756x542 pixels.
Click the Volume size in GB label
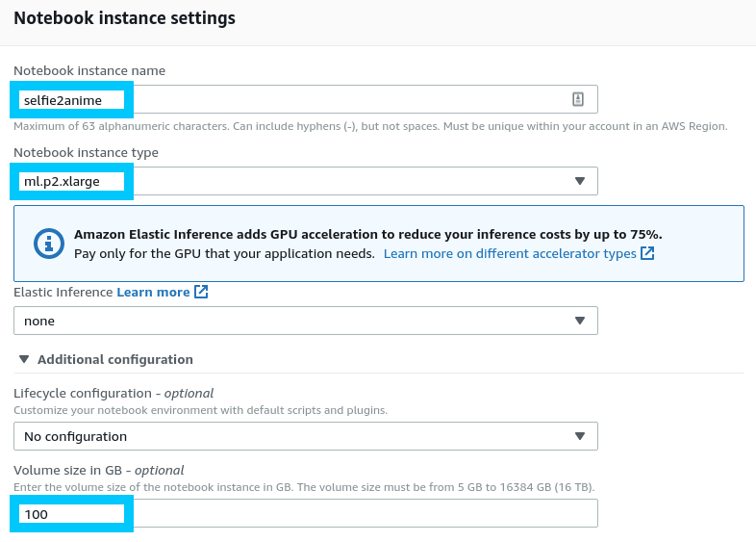click(98, 470)
